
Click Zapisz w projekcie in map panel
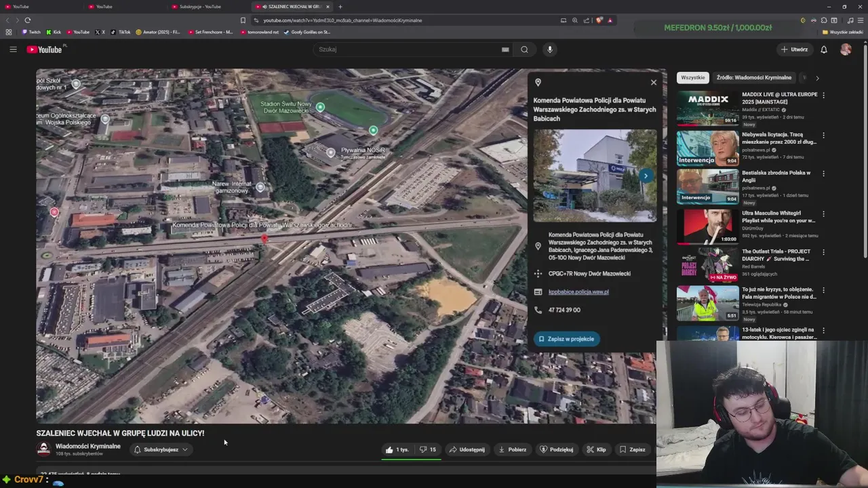(x=566, y=339)
